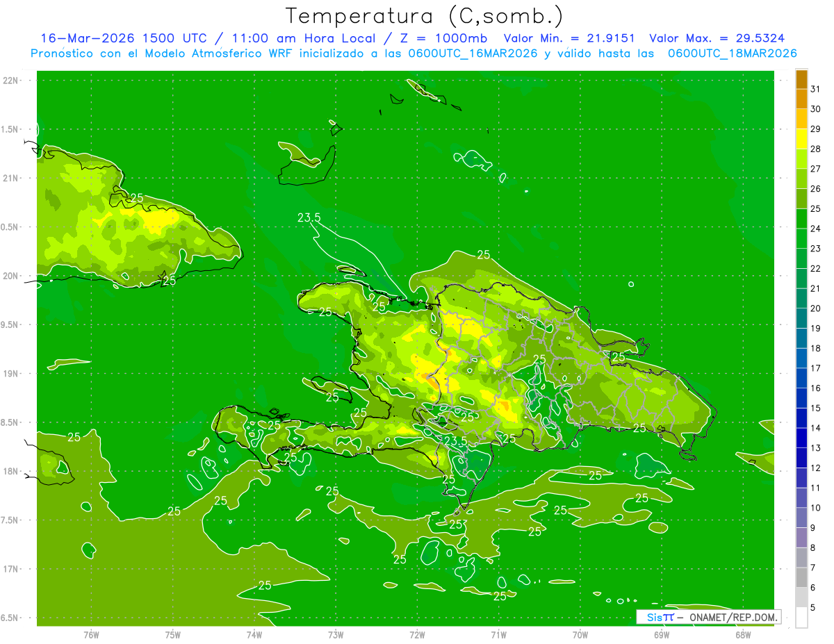Click legend scale value "22"
The width and height of the screenshot is (834, 644).
(816, 269)
